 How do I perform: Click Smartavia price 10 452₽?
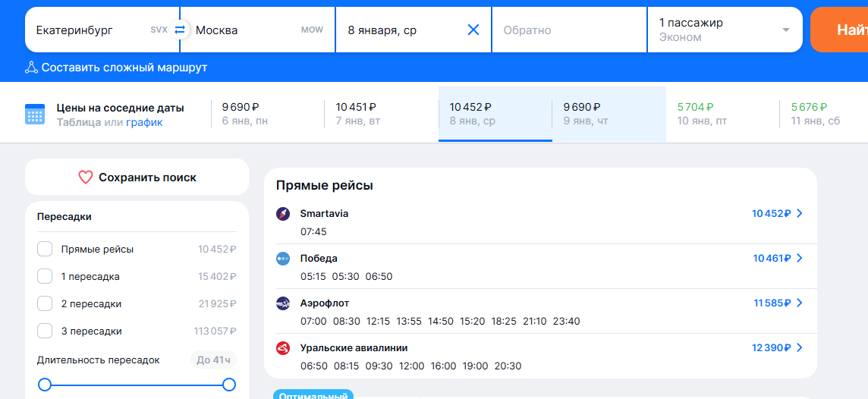click(771, 214)
